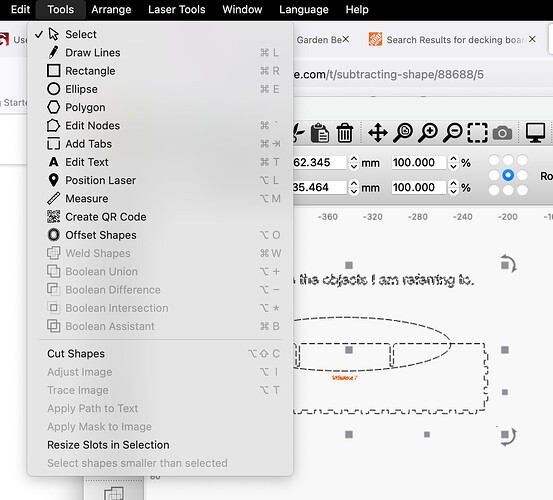Viewport: 553px width, 500px height.
Task: Click the Zoom In magnifier icon
Action: tap(428, 133)
